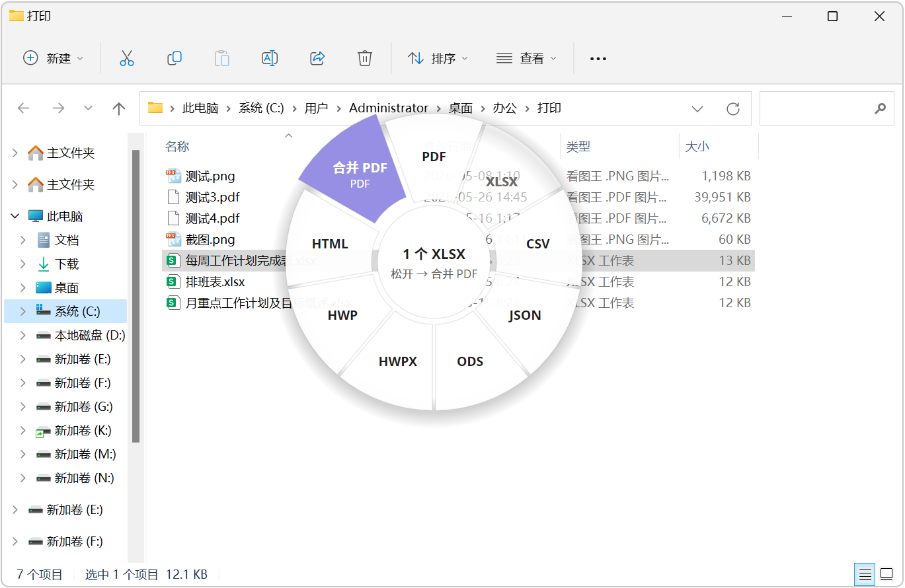Choose HWPX segment in radial menu
The image size is (905, 588).
click(398, 361)
